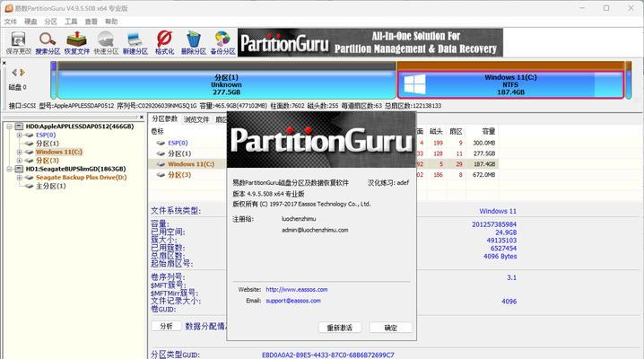Switch to the 浏览文件 tab
Image resolution: width=644 pixels, height=359 pixels.
pos(196,119)
